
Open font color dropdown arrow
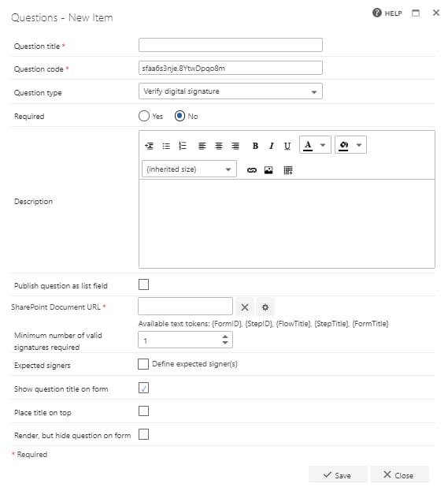tap(323, 145)
